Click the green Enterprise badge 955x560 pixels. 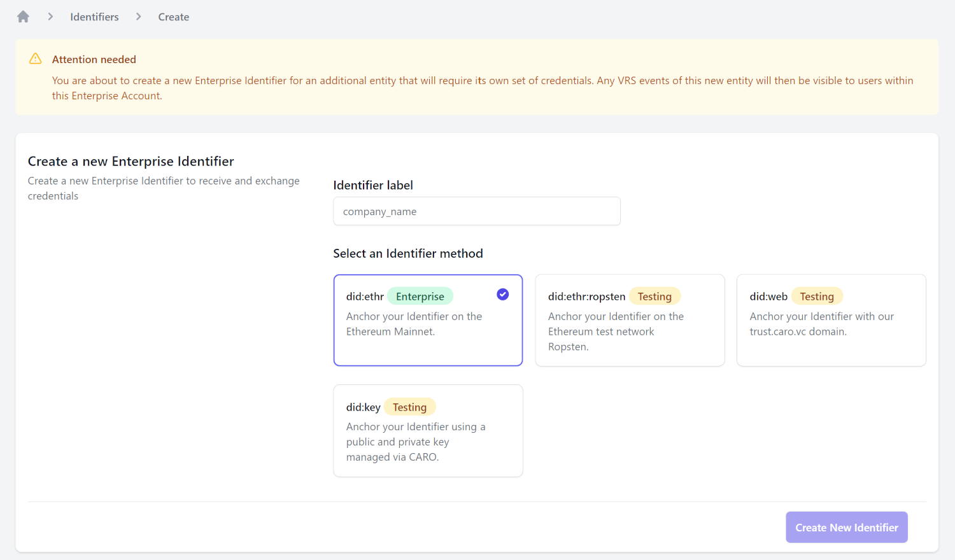click(420, 297)
